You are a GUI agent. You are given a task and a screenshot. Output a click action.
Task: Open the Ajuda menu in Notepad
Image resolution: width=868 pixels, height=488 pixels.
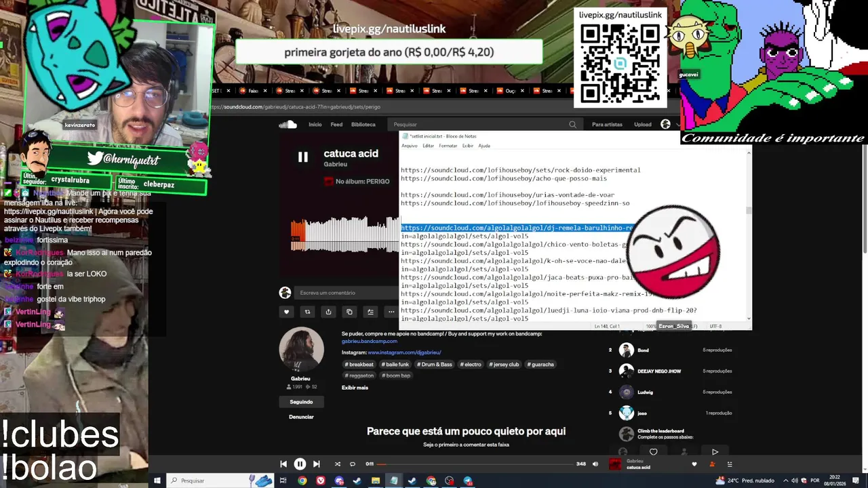point(484,146)
